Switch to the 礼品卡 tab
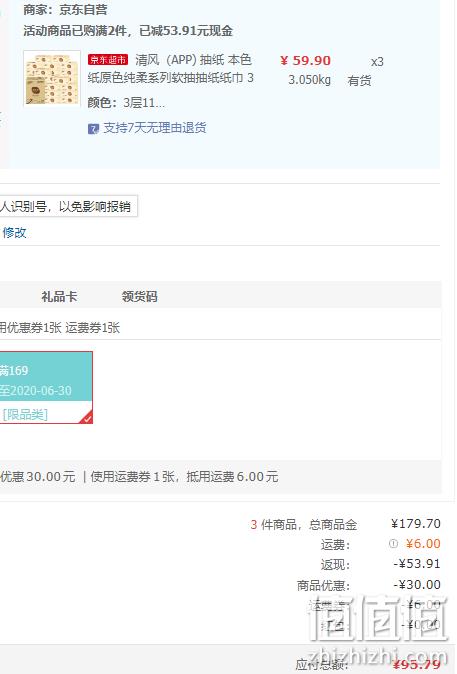457x674 pixels. point(59,296)
